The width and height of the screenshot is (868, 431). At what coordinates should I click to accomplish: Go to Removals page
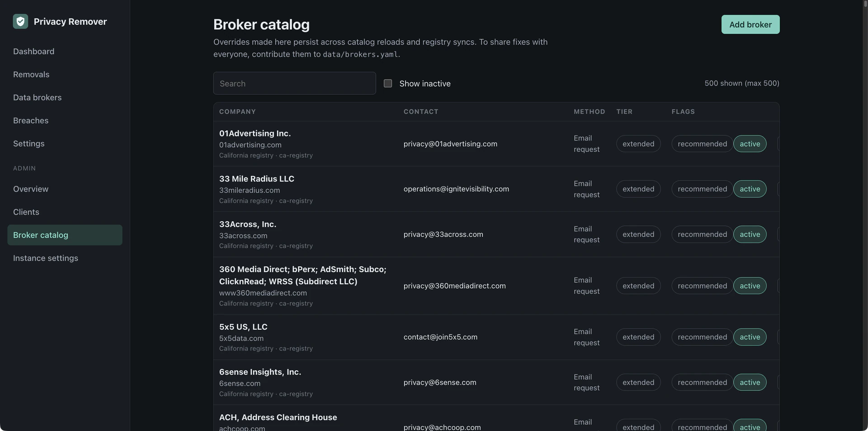[65, 75]
